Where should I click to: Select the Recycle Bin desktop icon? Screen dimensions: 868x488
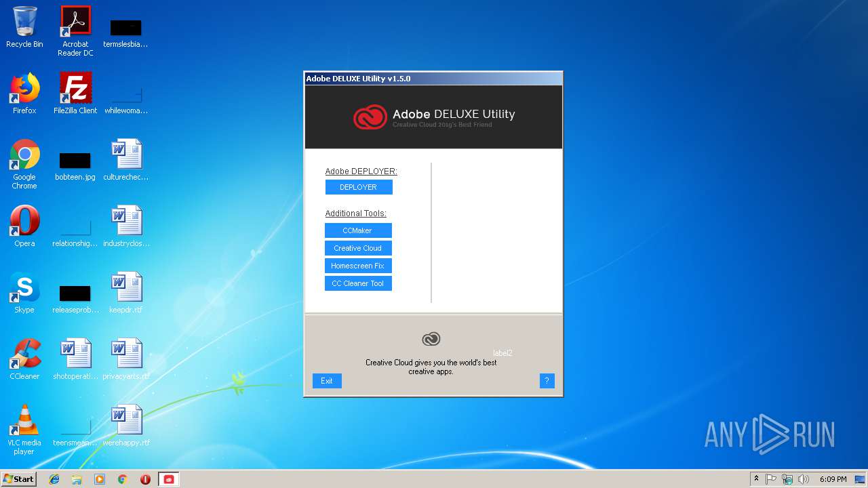(24, 27)
